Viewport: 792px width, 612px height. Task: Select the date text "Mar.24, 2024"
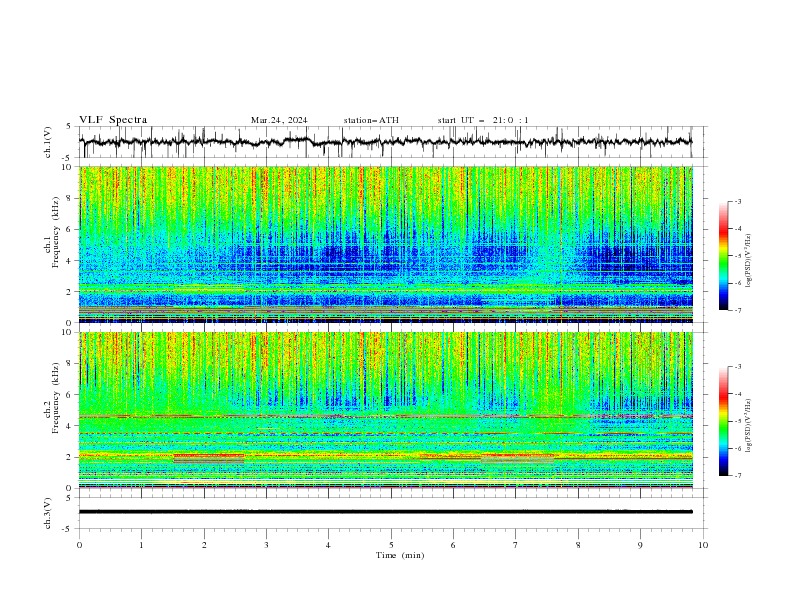point(279,120)
